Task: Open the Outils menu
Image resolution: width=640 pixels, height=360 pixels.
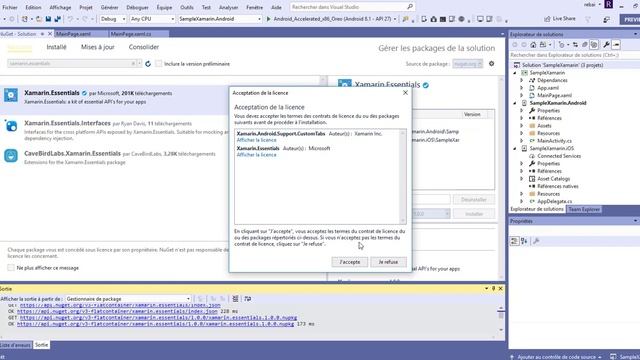Action: 187,7
